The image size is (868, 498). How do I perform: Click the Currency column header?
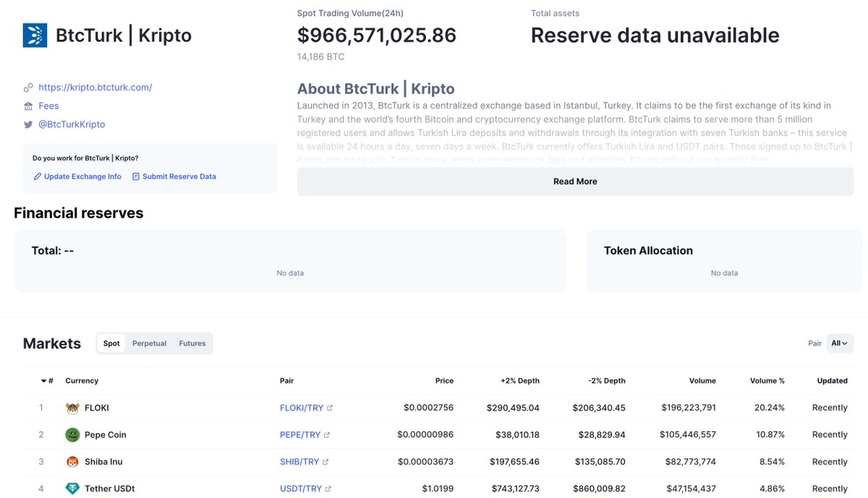click(82, 381)
